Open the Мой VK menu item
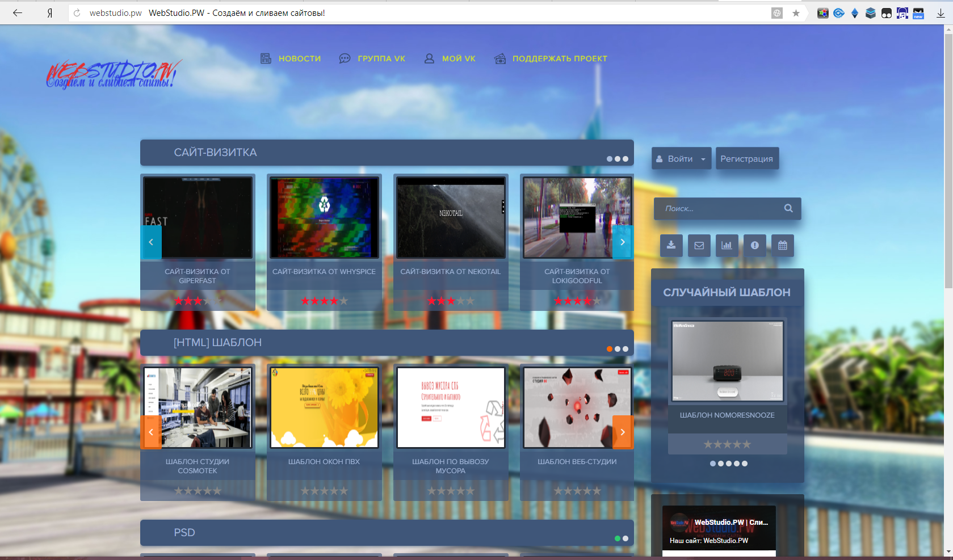Screen dimensions: 953x560 point(459,58)
